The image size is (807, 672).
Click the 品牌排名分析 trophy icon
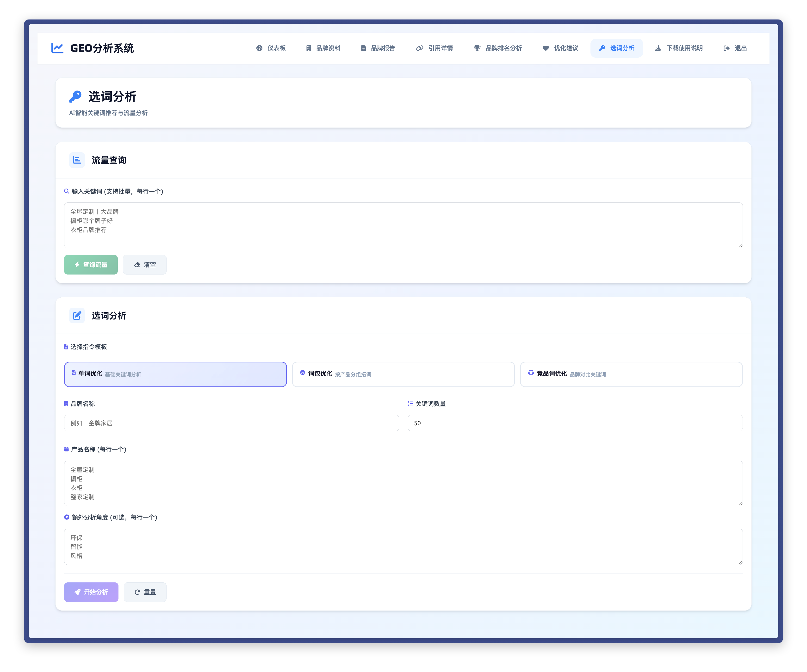pyautogui.click(x=477, y=48)
